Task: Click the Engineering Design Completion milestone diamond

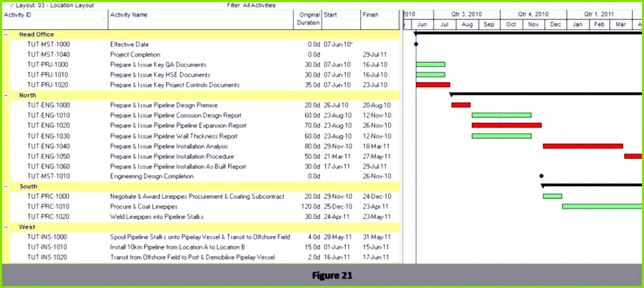Action: pyautogui.click(x=542, y=176)
